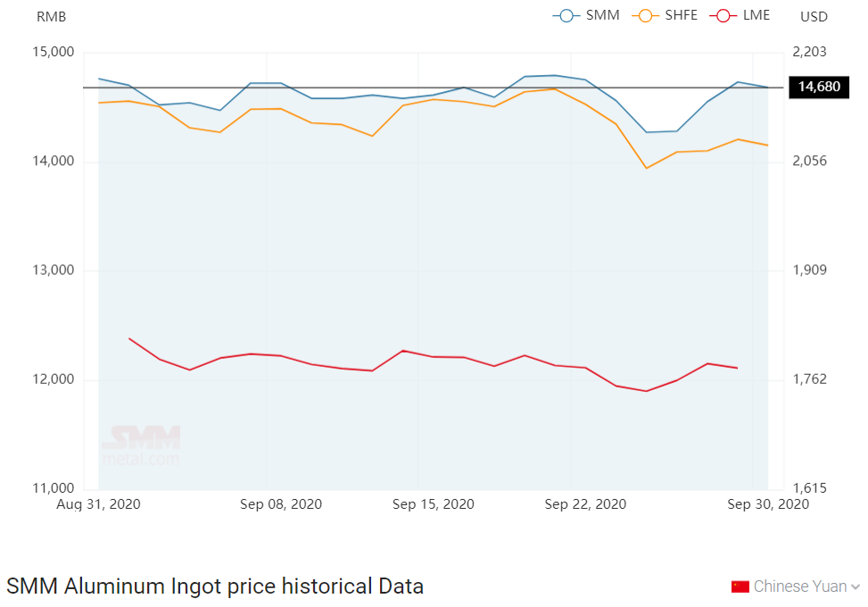Screen dimensions: 868x607
Task: Click the Aug 31, 2020 date label
Action: click(98, 504)
